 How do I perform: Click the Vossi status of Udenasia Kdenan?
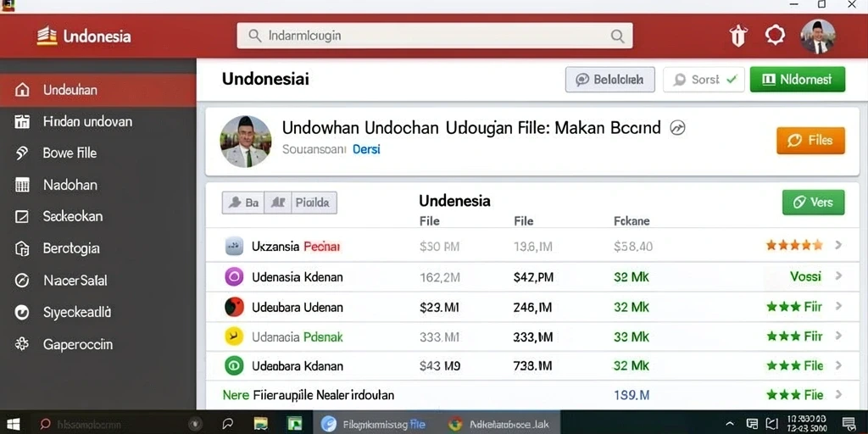tap(805, 276)
